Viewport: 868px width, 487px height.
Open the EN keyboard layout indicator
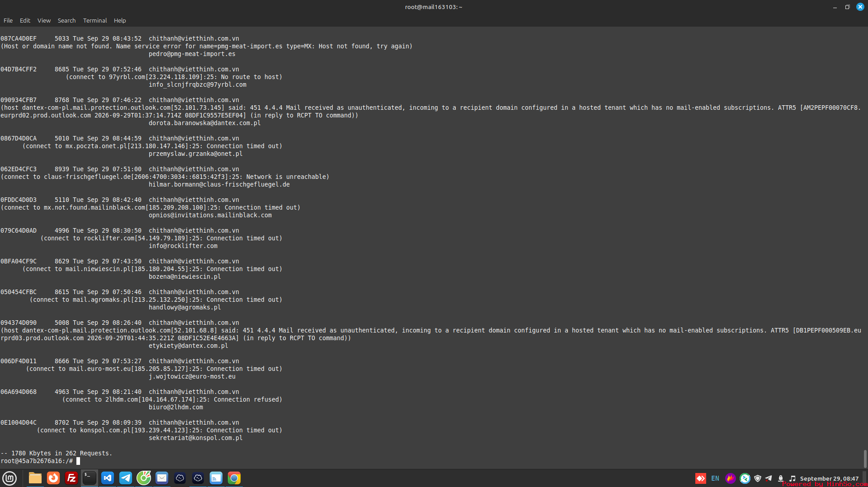(715, 478)
